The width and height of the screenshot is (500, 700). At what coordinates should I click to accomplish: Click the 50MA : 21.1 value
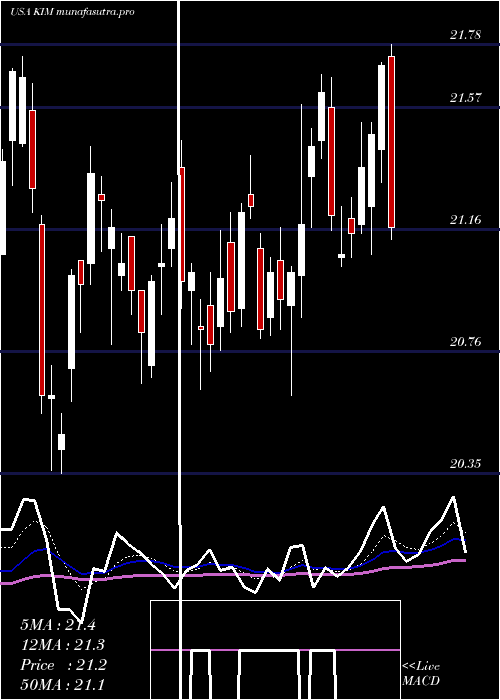63,685
